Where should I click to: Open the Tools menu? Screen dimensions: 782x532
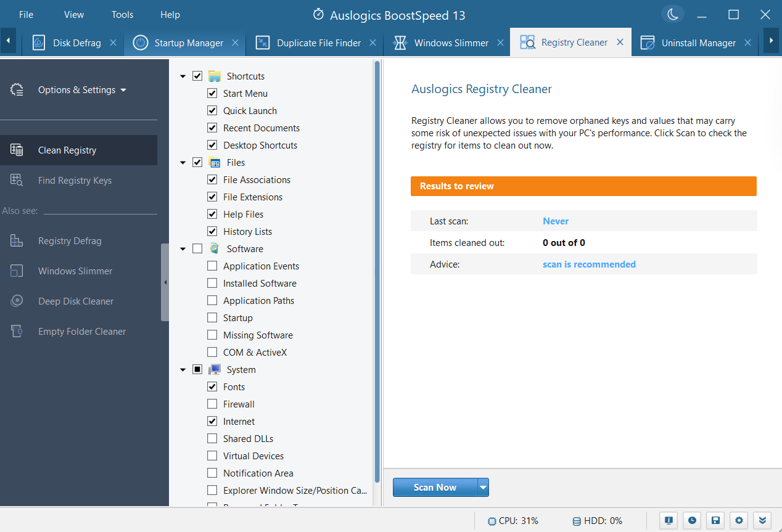point(122,15)
